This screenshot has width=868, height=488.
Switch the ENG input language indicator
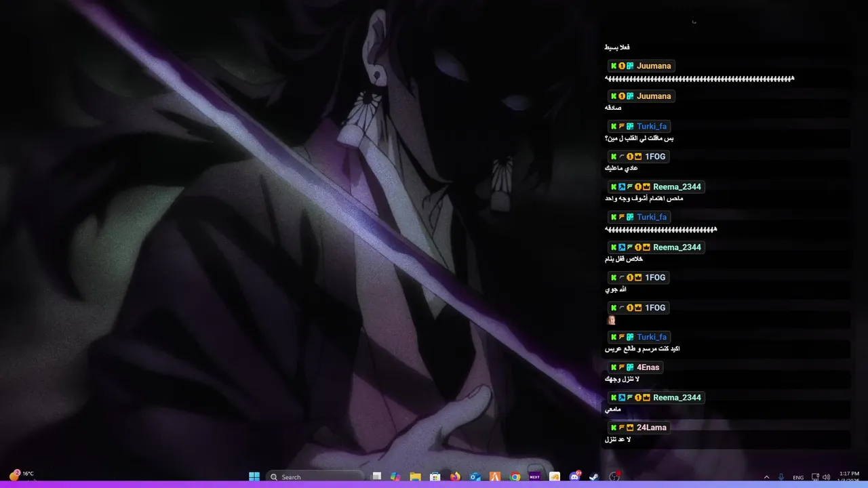tap(799, 477)
